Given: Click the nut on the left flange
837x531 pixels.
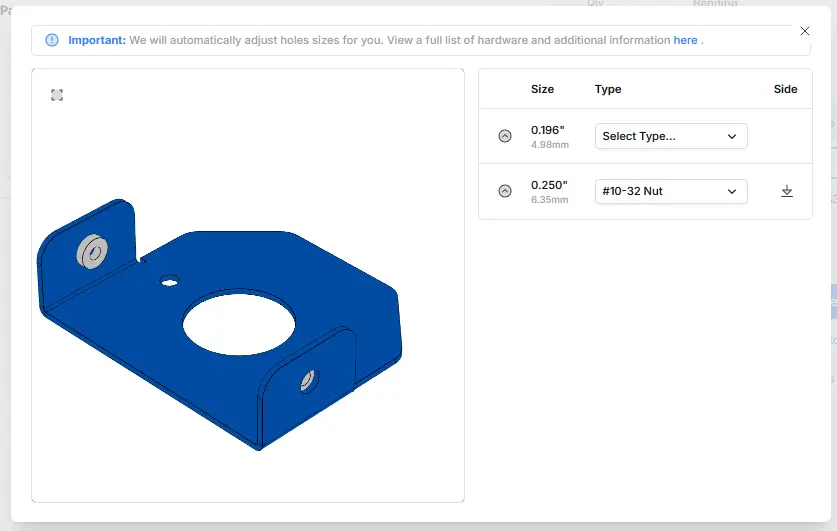Looking at the screenshot, I should 92,251.
